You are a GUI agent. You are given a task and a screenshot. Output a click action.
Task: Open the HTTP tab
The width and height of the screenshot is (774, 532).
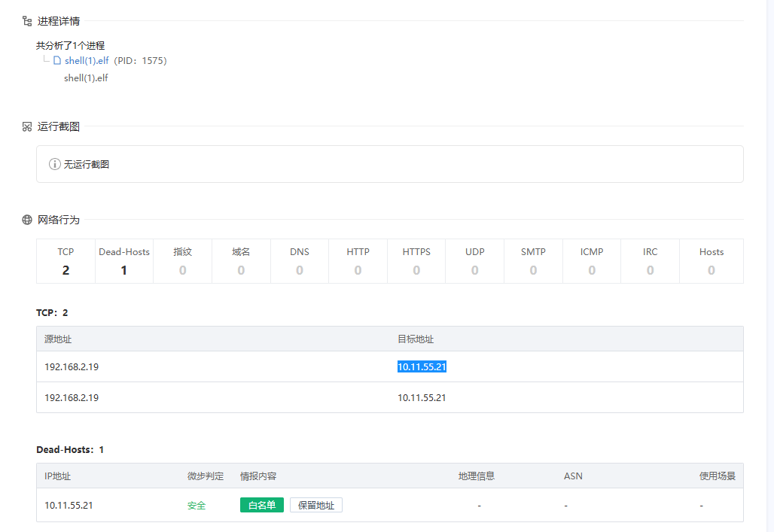[358, 260]
